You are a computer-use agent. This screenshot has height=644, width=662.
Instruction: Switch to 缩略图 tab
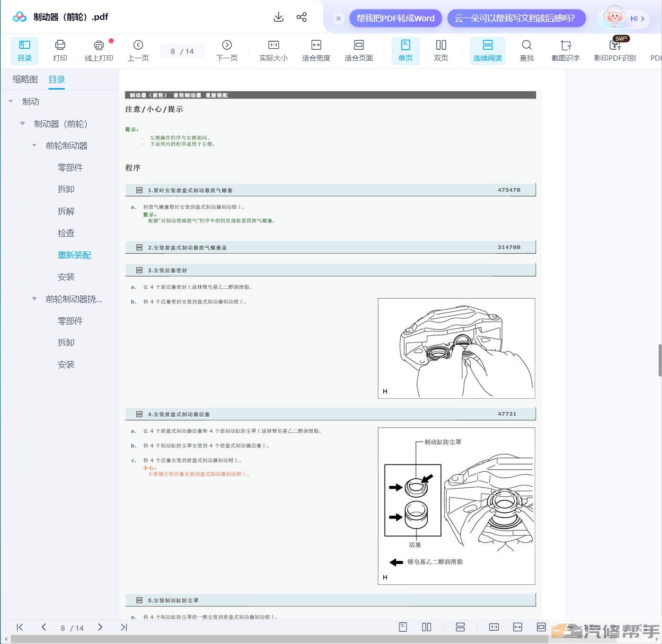[25, 79]
